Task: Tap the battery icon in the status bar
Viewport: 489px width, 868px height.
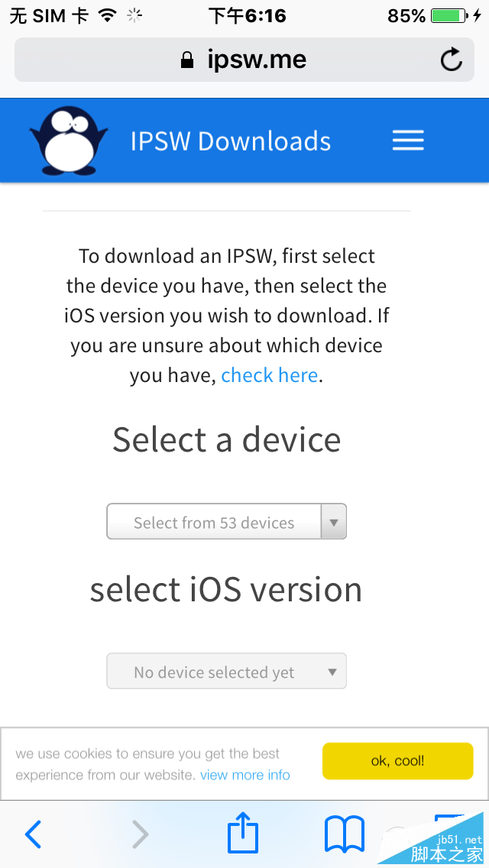Action: pos(450,16)
